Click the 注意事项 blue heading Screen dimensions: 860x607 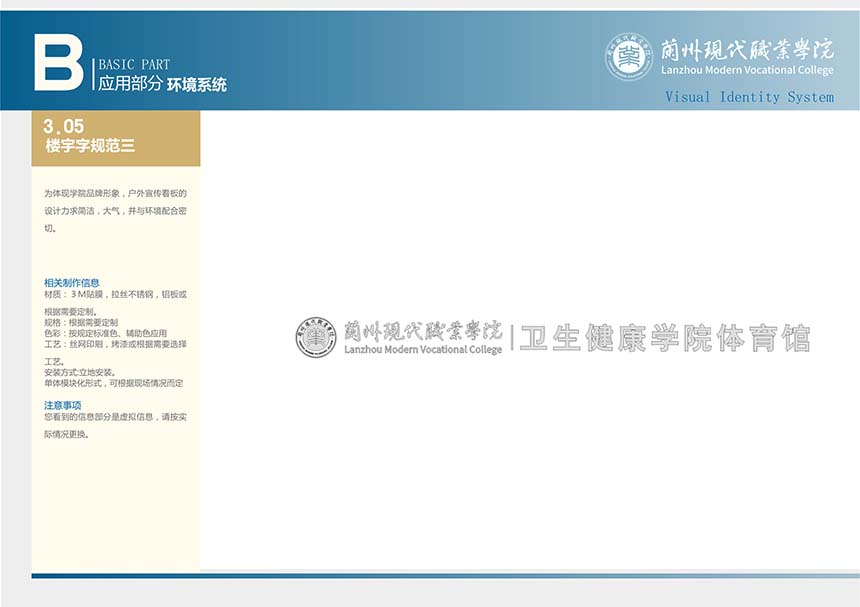pyautogui.click(x=63, y=405)
